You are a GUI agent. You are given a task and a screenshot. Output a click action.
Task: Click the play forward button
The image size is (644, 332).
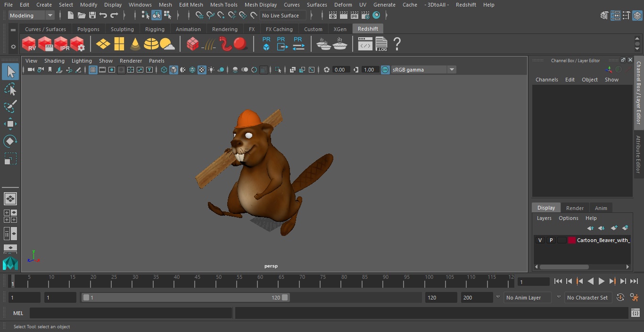click(x=602, y=281)
